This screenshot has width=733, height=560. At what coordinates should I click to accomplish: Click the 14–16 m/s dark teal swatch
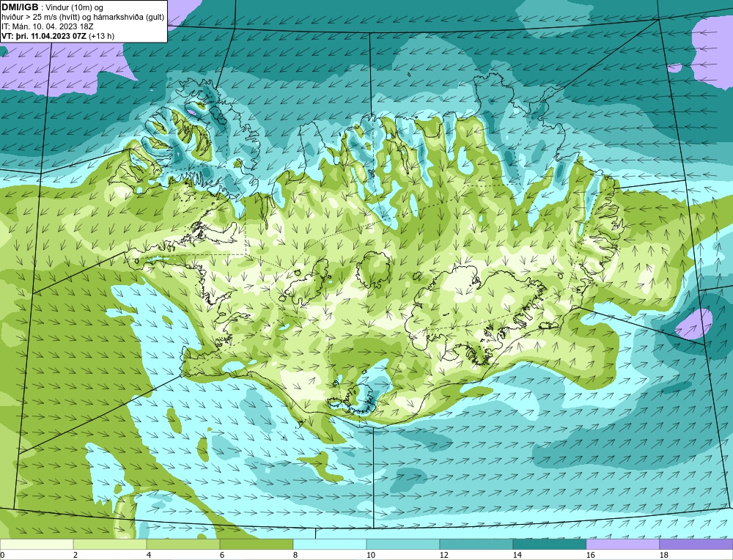coord(550,544)
